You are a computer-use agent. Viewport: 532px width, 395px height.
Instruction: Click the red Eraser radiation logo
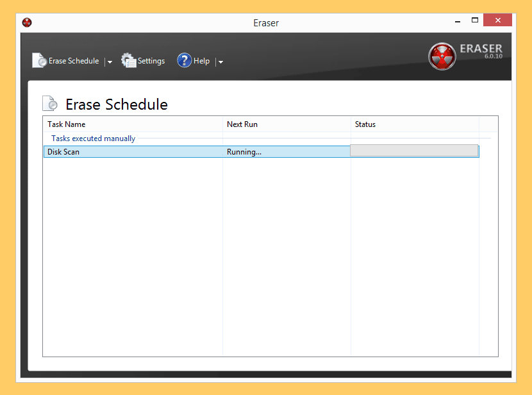[x=442, y=56]
